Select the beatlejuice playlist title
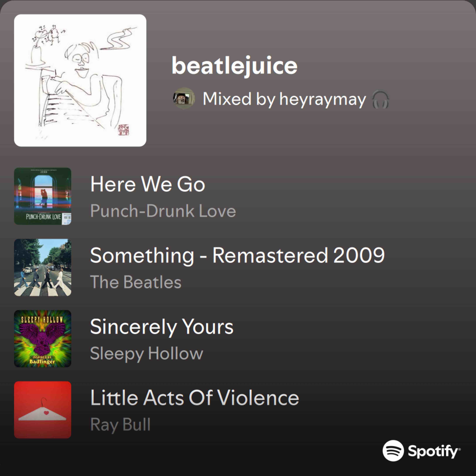Screen dimensions: 476x476 [x=234, y=66]
